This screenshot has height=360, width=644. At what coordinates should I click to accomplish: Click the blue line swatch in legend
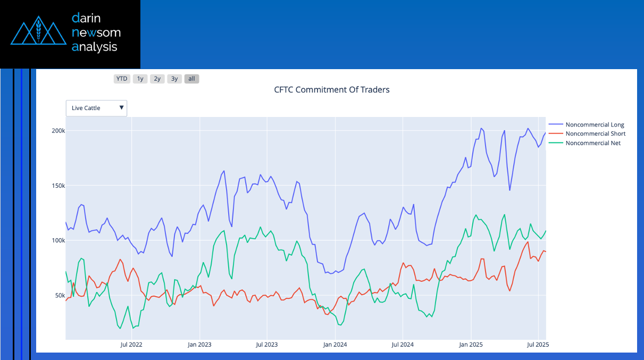pos(555,125)
